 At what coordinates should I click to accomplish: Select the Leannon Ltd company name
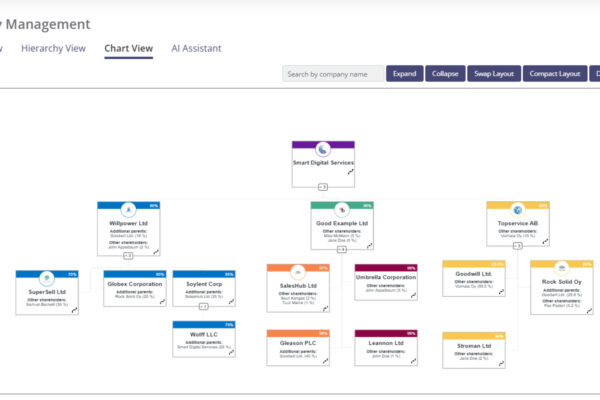point(386,343)
